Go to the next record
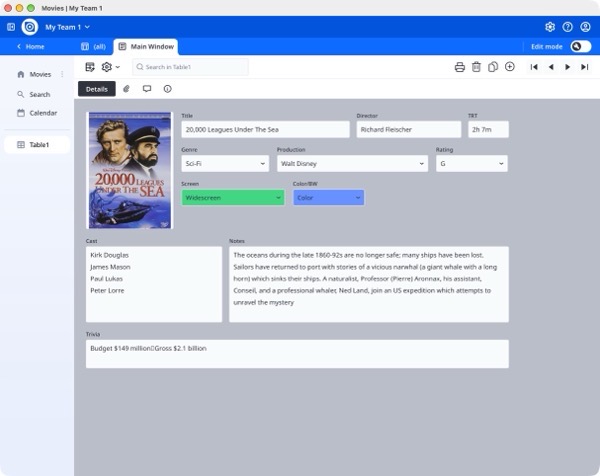Image resolution: width=600 pixels, height=476 pixels. click(567, 67)
